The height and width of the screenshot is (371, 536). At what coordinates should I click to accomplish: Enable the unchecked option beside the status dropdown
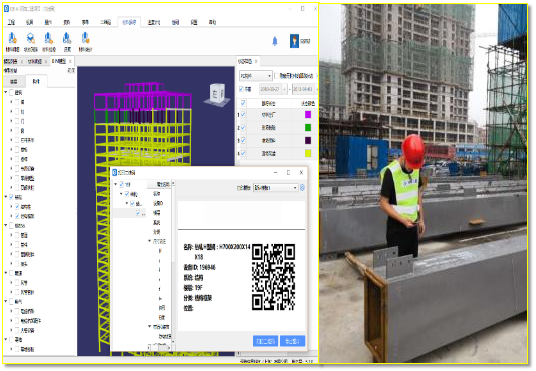(277, 76)
